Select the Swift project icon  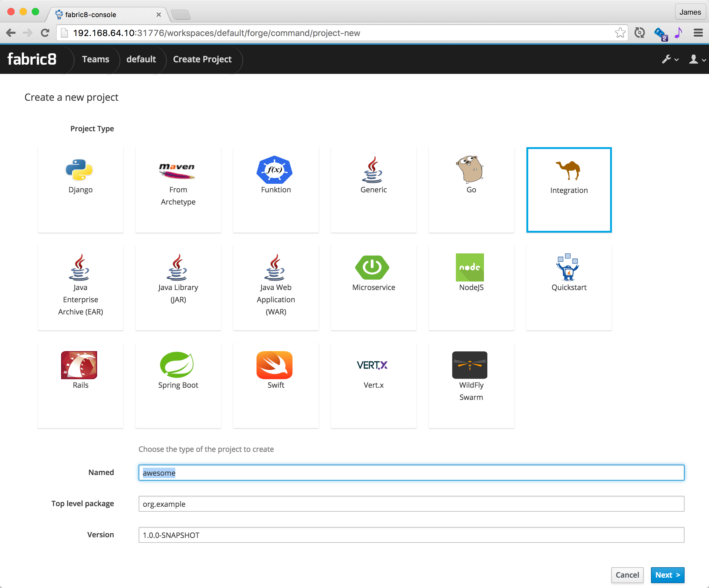click(275, 365)
